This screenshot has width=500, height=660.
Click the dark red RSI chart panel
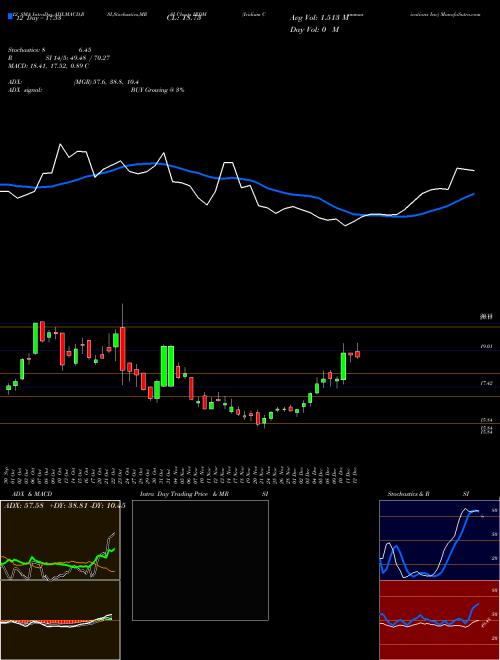point(439,620)
